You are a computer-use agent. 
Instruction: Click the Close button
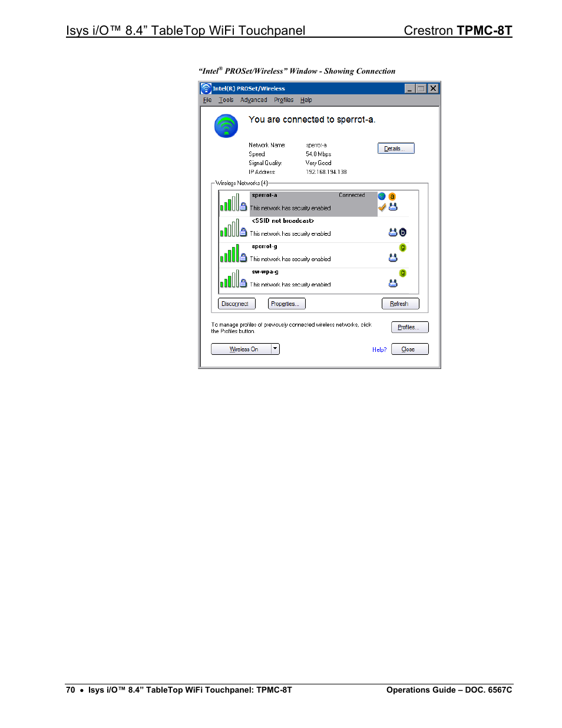click(x=410, y=349)
